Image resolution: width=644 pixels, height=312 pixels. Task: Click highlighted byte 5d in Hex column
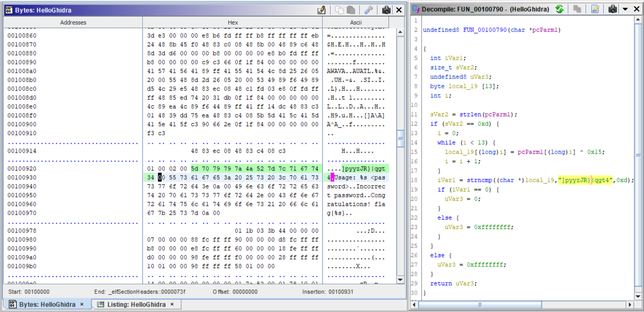point(194,169)
